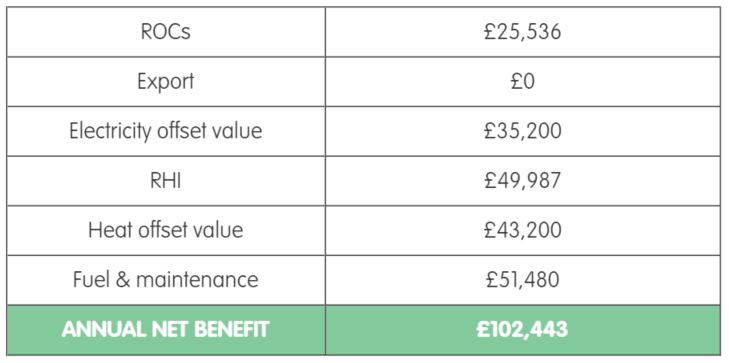Click the ROCs row label
The image size is (729, 363).
pyautogui.click(x=166, y=32)
